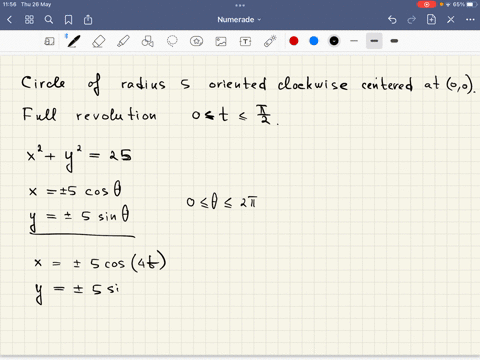
Task: Open the Elements/sticker tool
Action: click(x=196, y=41)
